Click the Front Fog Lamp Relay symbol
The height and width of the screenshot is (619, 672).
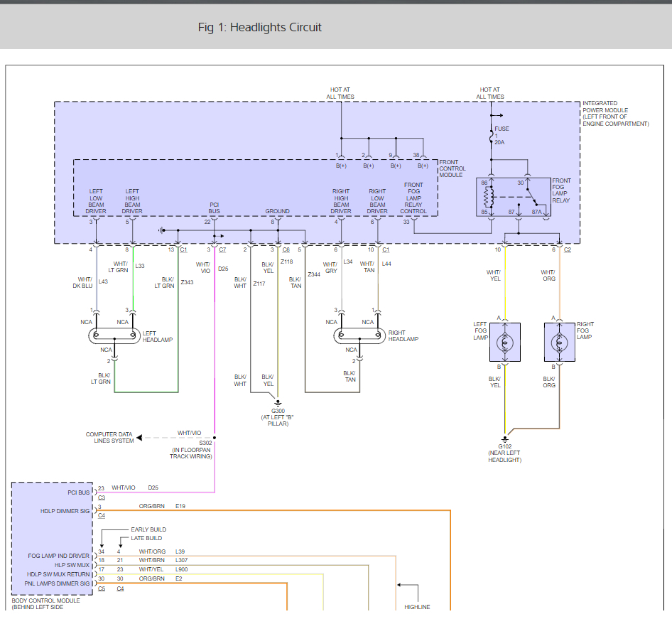[512, 196]
